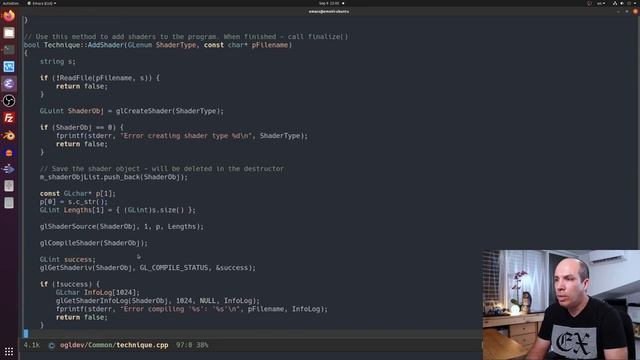The image size is (640, 360).
Task: Click m_shaderObjList.push_back line
Action: [x=113, y=177]
